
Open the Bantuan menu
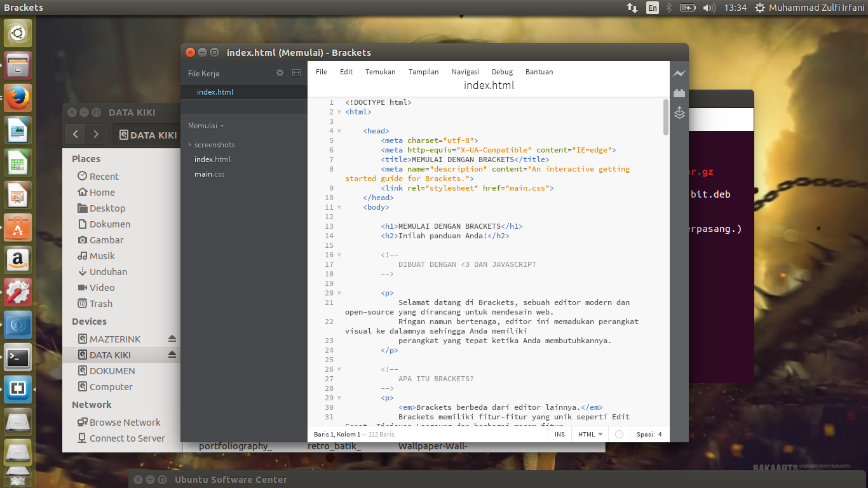(x=539, y=72)
